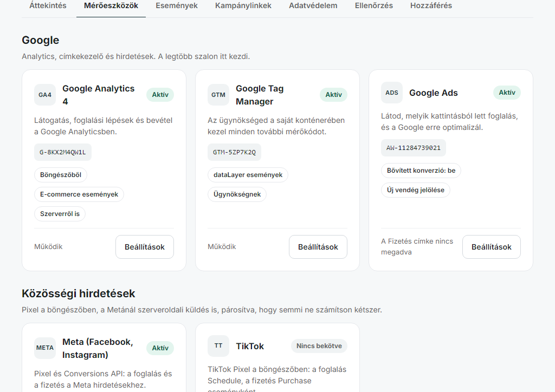Screen dimensions: 555x392
Task: Click the A Fizetés címke nincs megadva warning
Action: [417, 247]
